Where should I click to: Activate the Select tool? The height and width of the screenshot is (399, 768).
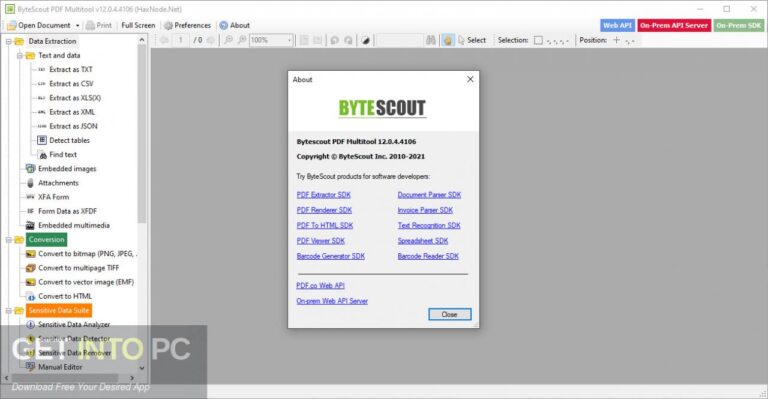[x=472, y=41]
